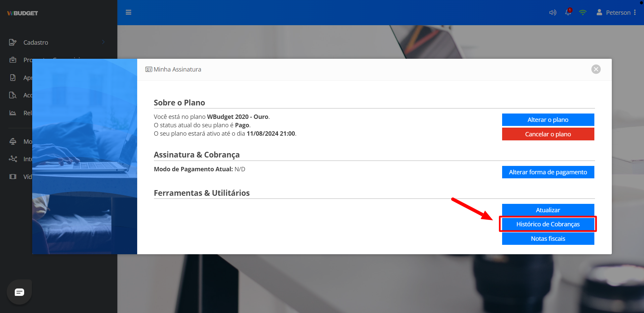644x313 pixels.
Task: Click the chart report sidebar icon
Action: (x=13, y=113)
